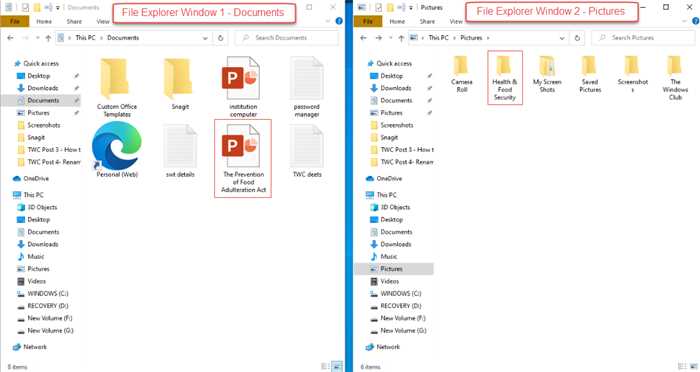Open The Windows Club folder
The image size is (700, 372).
point(675,78)
